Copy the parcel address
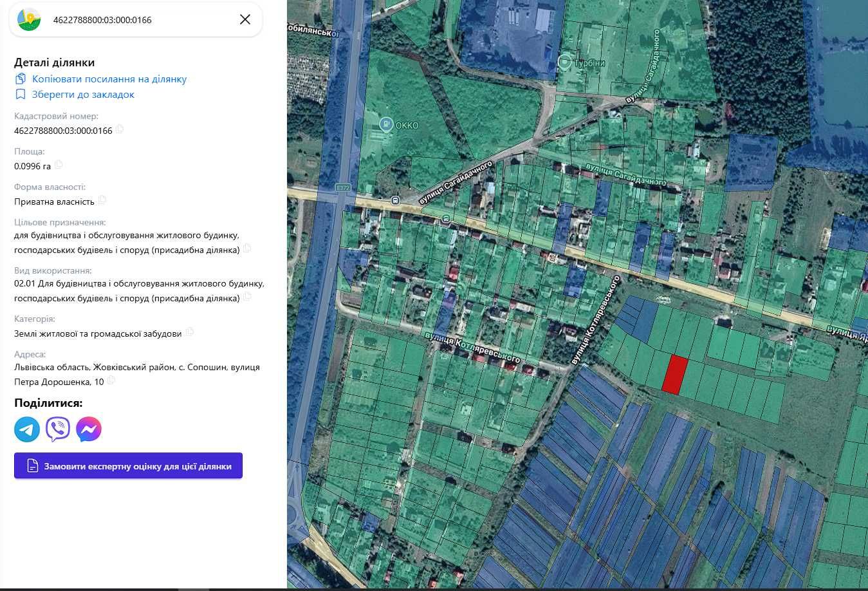Screen dimensions: 868x591 (x=111, y=380)
